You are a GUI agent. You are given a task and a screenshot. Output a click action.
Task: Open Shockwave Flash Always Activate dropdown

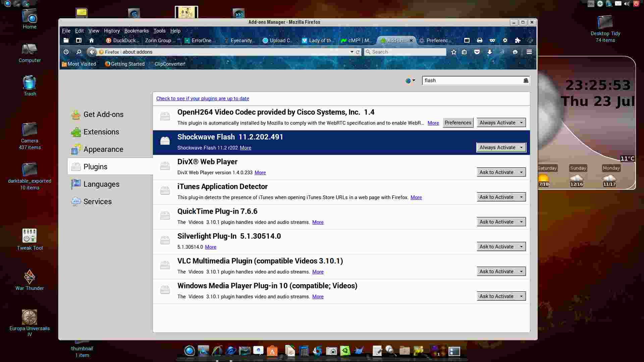point(501,147)
